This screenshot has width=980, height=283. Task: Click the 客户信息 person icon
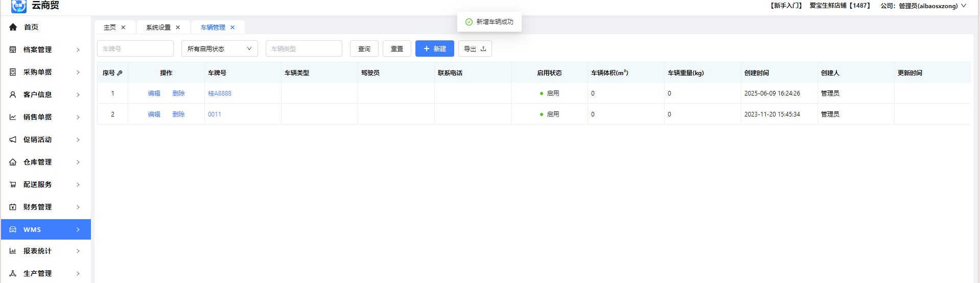13,95
